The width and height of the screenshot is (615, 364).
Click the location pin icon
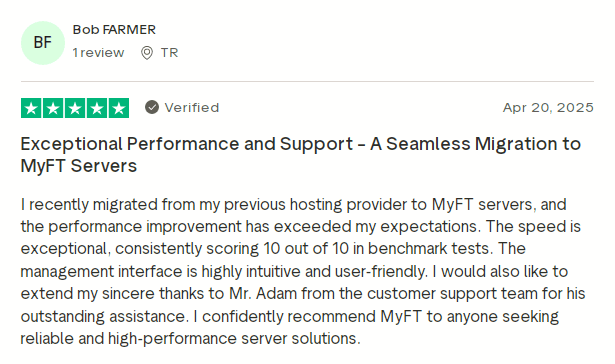(x=147, y=53)
